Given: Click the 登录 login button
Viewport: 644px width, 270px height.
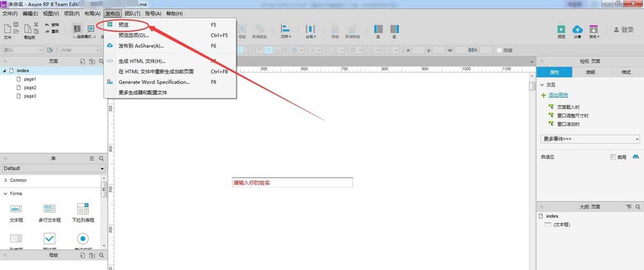Looking at the screenshot, I should point(623,30).
